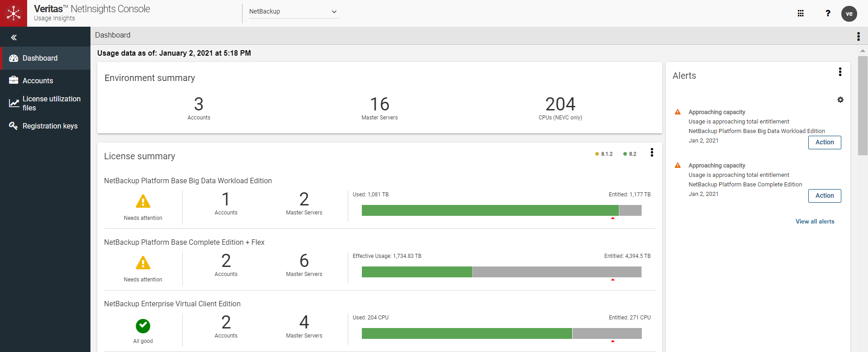Image resolution: width=868 pixels, height=352 pixels.
Task: Open Registration keys page
Action: coord(45,126)
